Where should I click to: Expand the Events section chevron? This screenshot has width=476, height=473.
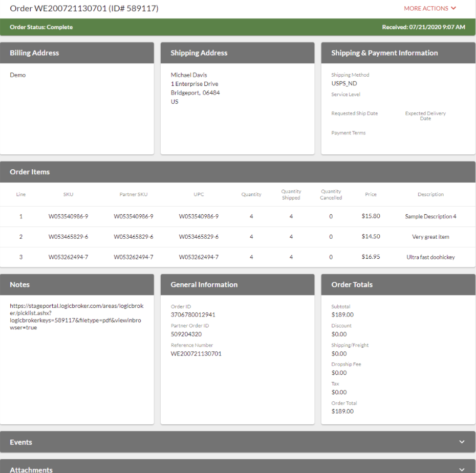tap(462, 442)
